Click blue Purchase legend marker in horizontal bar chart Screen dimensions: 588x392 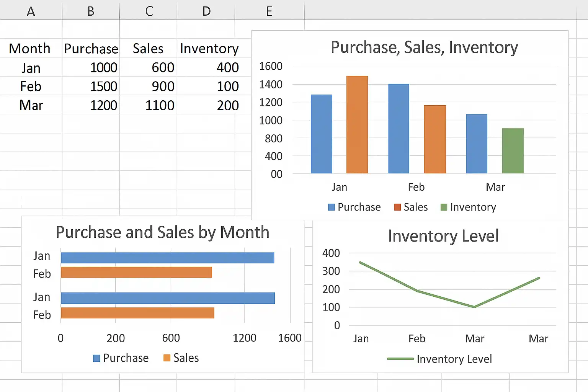(x=96, y=358)
